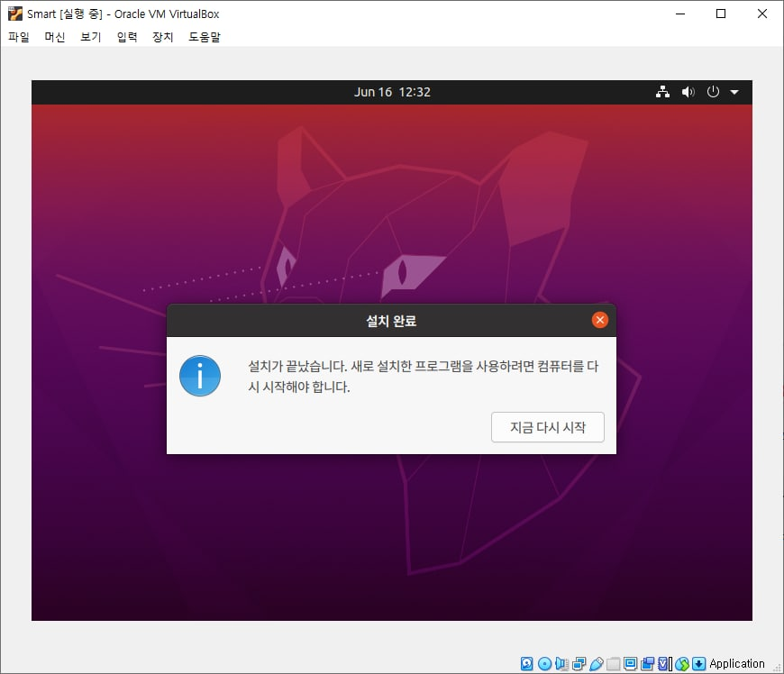Viewport: 784px width, 674px height.
Task: Open the Jun 16 12:32 clock calendar
Action: coord(392,92)
